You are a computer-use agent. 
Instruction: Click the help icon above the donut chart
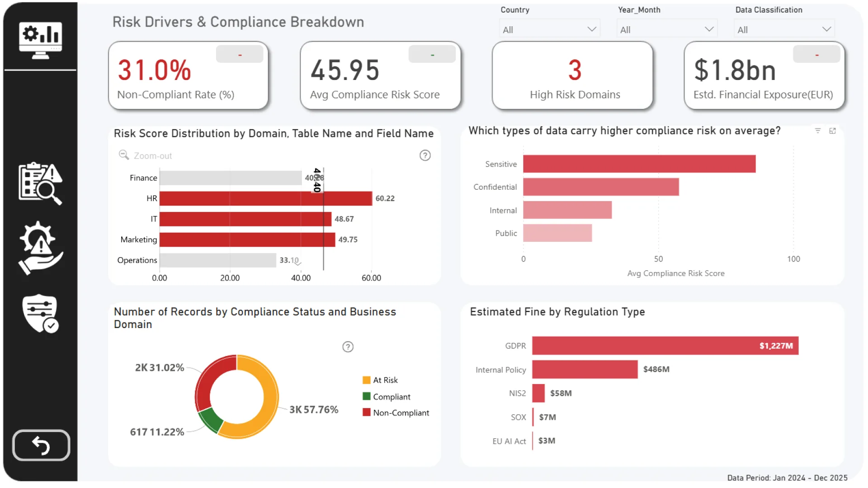[x=348, y=347]
